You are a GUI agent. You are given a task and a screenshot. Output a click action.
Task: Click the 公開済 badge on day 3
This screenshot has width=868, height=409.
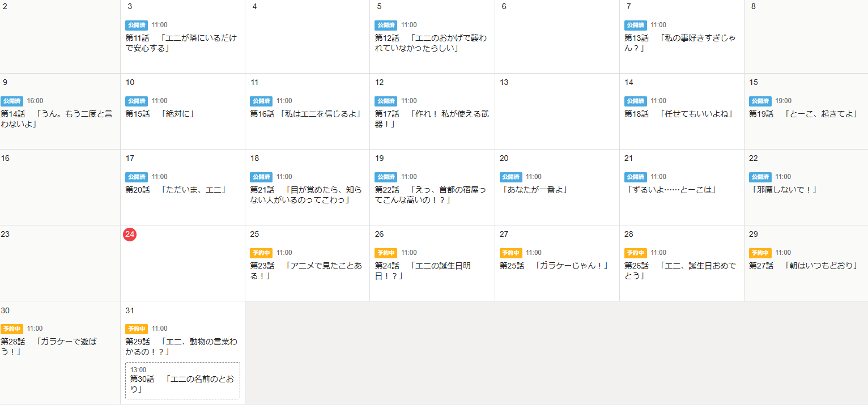(137, 25)
